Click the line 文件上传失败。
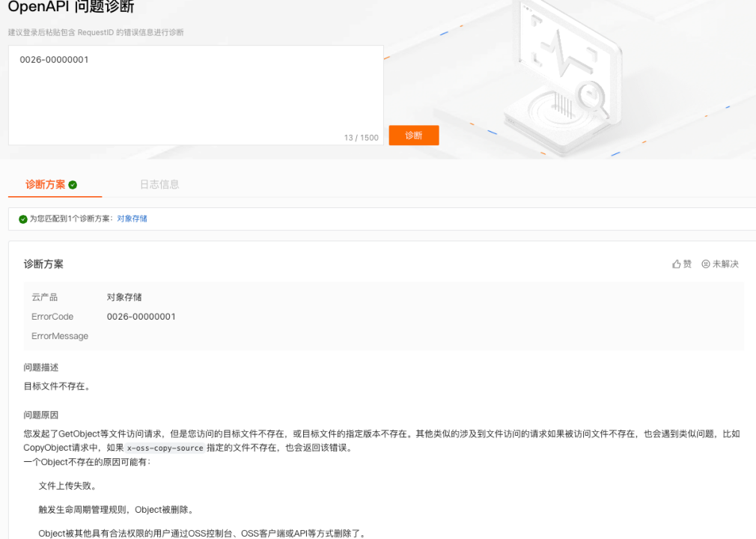Image resolution: width=756 pixels, height=539 pixels. coord(67,486)
